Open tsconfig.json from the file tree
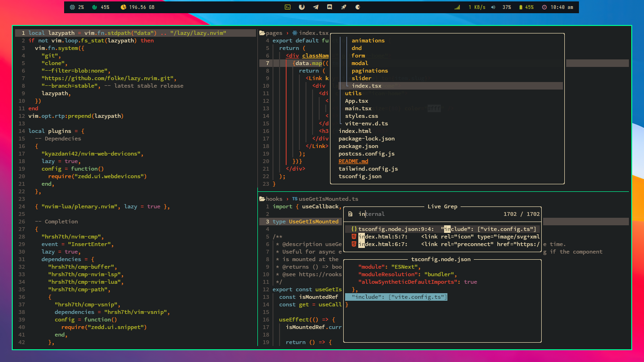The height and width of the screenshot is (362, 644). pos(360,176)
